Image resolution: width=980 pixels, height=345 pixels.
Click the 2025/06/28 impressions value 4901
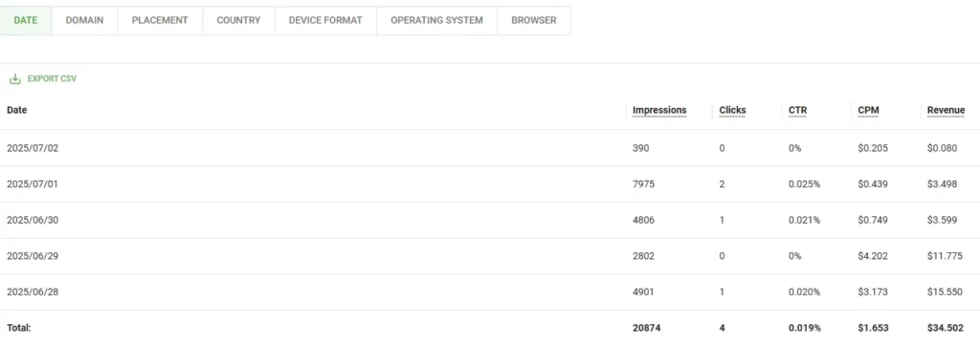point(644,292)
